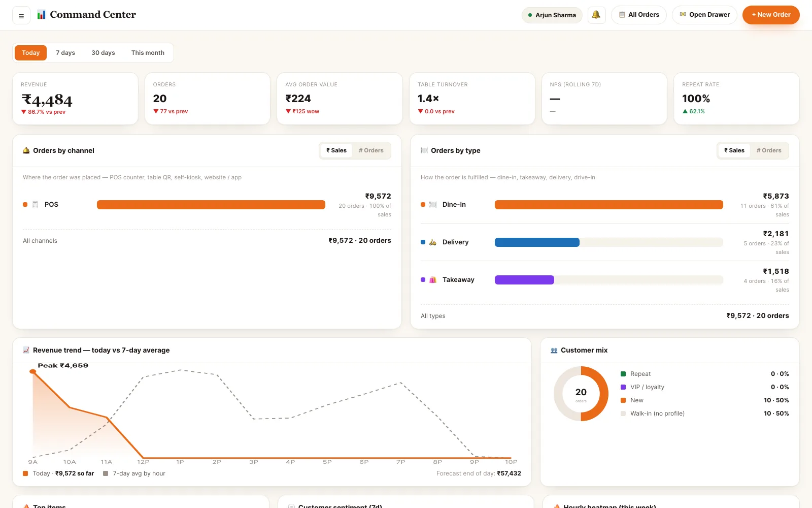Click the Forecast end of day ₹57,432 text
The height and width of the screenshot is (508, 812).
(479, 473)
